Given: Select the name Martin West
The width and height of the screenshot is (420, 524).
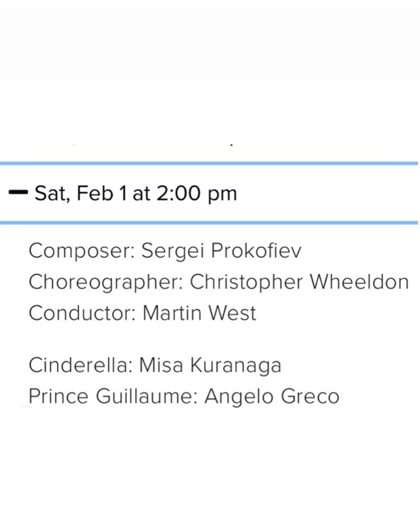Looking at the screenshot, I should pos(199,313).
